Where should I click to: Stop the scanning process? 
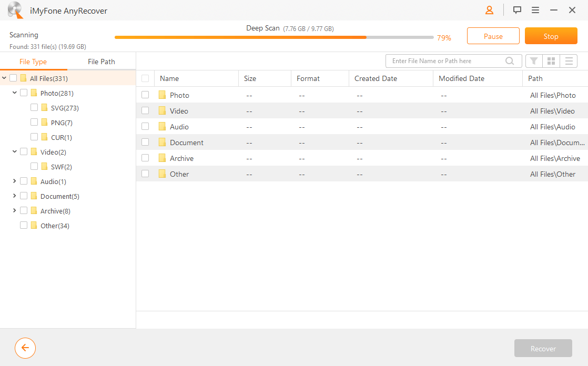click(551, 36)
